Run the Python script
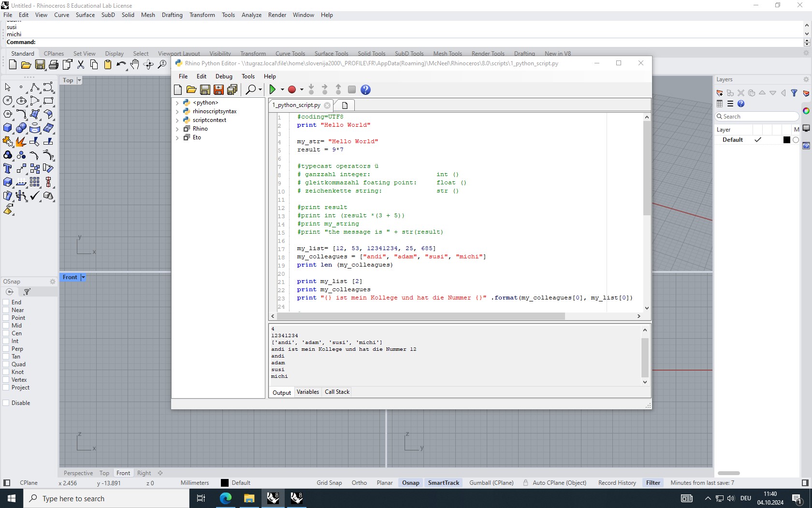Screen dimensions: 812x508 pyautogui.click(x=274, y=90)
